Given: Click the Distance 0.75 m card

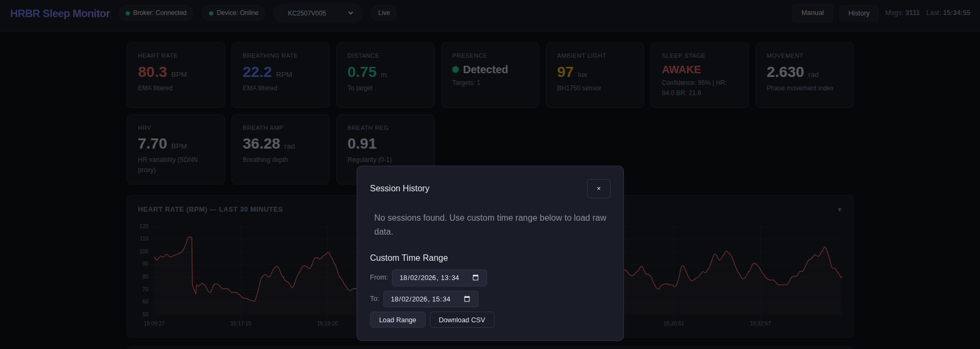Looking at the screenshot, I should 385,75.
